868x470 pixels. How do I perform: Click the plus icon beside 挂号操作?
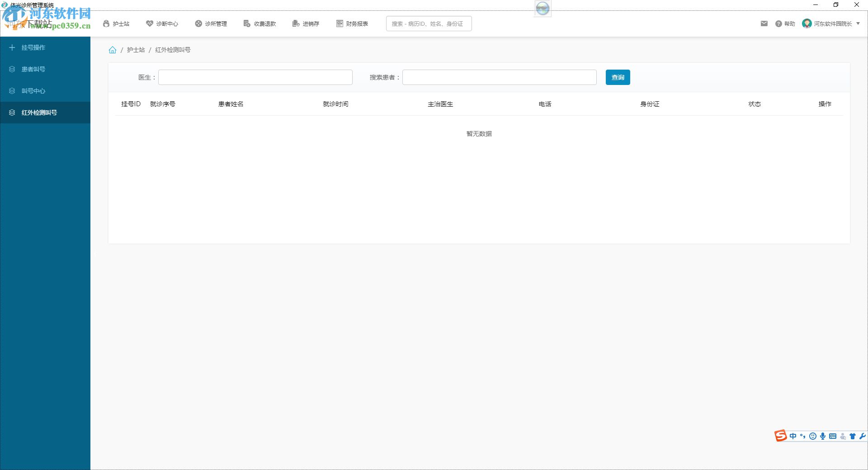12,47
